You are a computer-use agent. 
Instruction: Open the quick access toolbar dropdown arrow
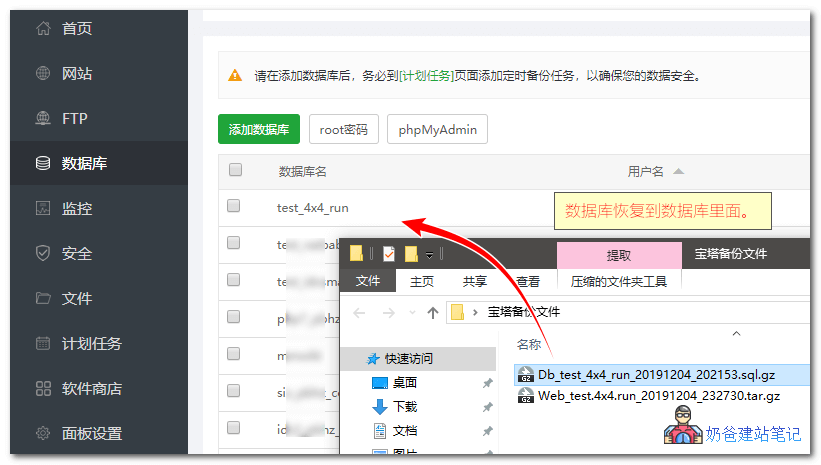[429, 255]
